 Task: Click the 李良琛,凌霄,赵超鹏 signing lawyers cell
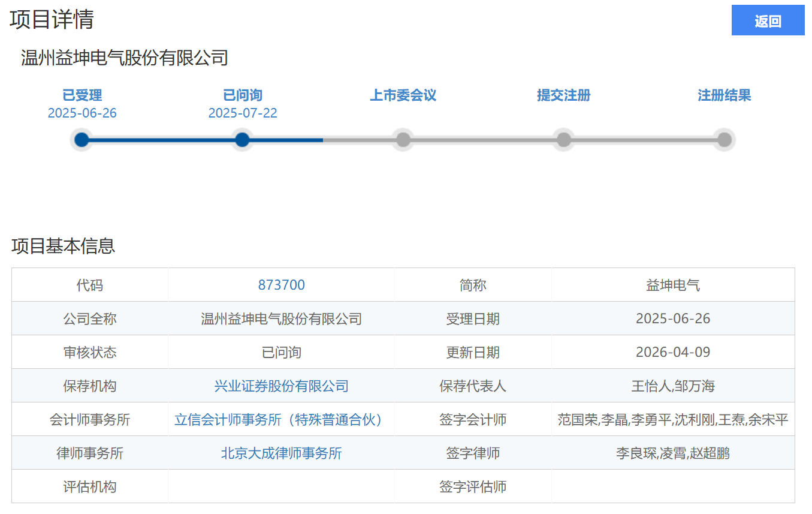673,453
